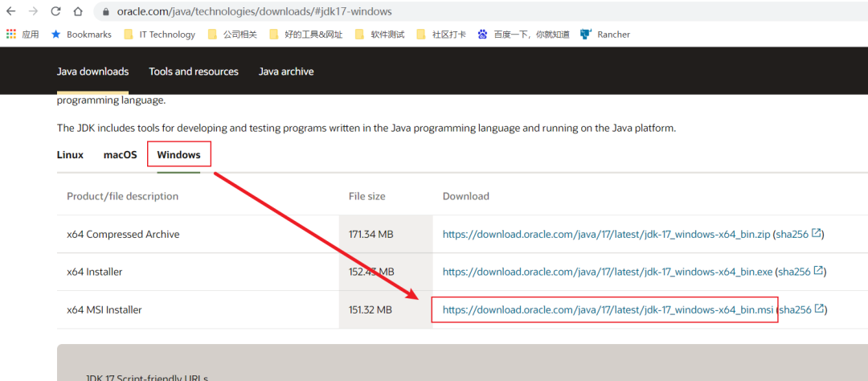Select the Windows platform tab

coord(178,154)
